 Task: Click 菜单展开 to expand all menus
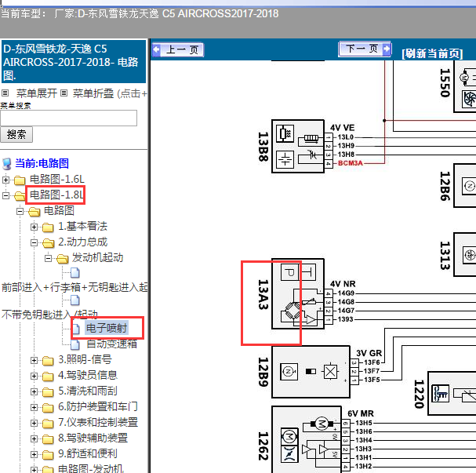pos(36,93)
